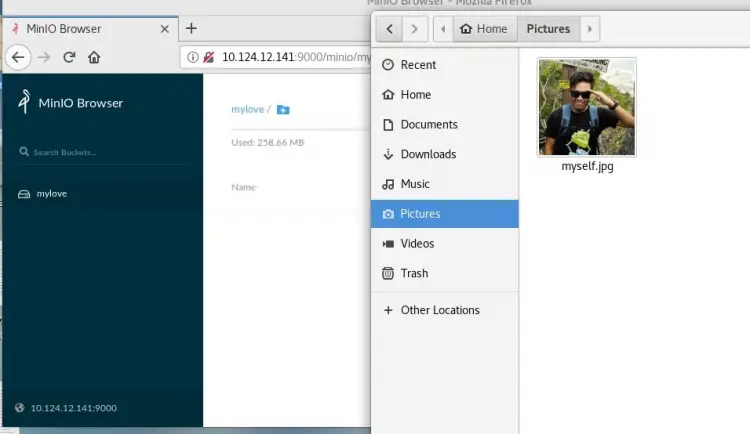This screenshot has height=434, width=750.
Task: Go back using Firefox back arrow
Action: (x=17, y=57)
